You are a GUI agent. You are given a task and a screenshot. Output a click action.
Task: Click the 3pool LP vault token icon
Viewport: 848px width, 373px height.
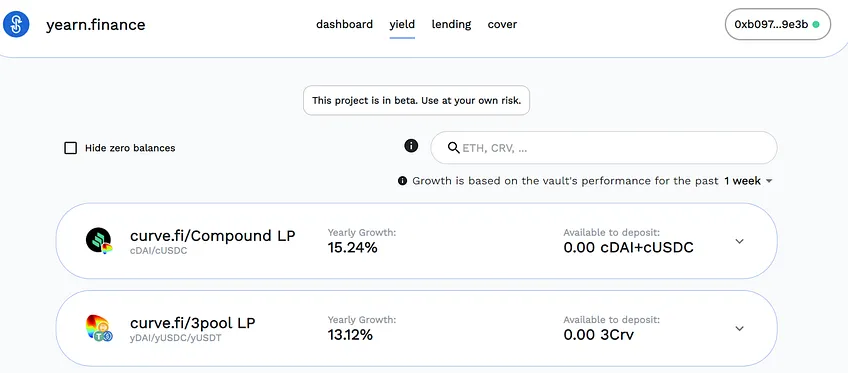99,329
